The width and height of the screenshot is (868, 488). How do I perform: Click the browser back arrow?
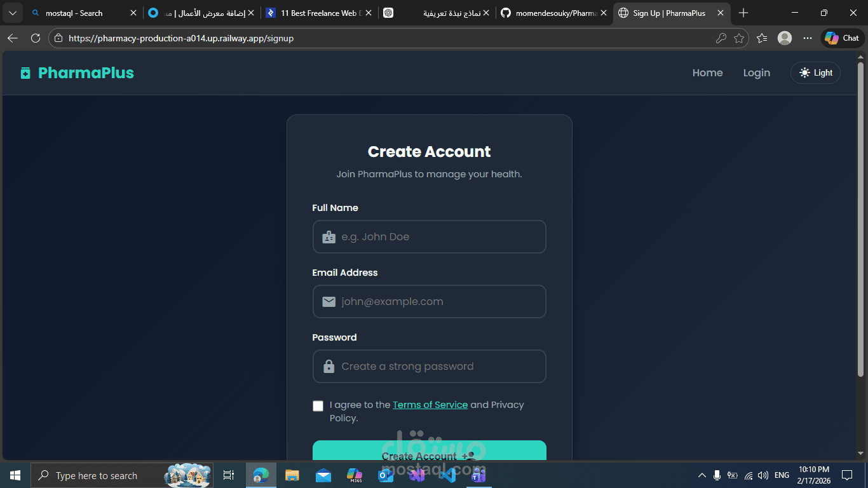point(13,38)
